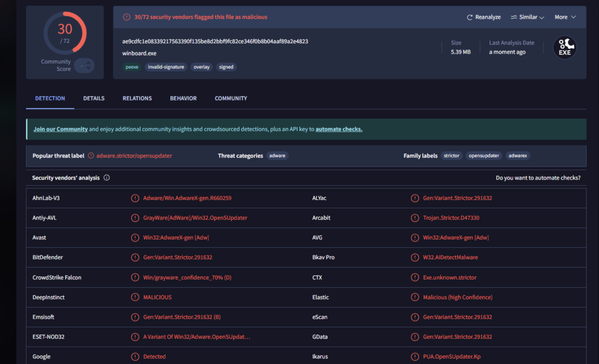
Task: Click the Similar search icon
Action: (x=514, y=17)
